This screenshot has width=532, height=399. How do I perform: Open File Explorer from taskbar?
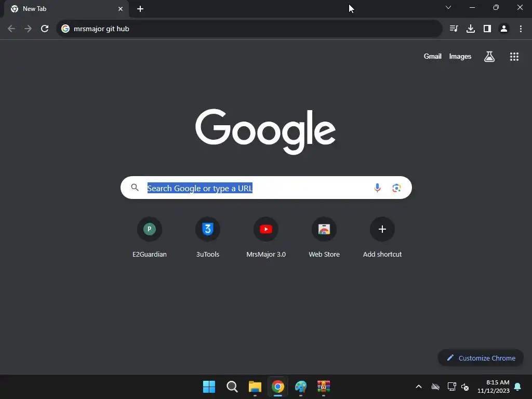[255, 387]
